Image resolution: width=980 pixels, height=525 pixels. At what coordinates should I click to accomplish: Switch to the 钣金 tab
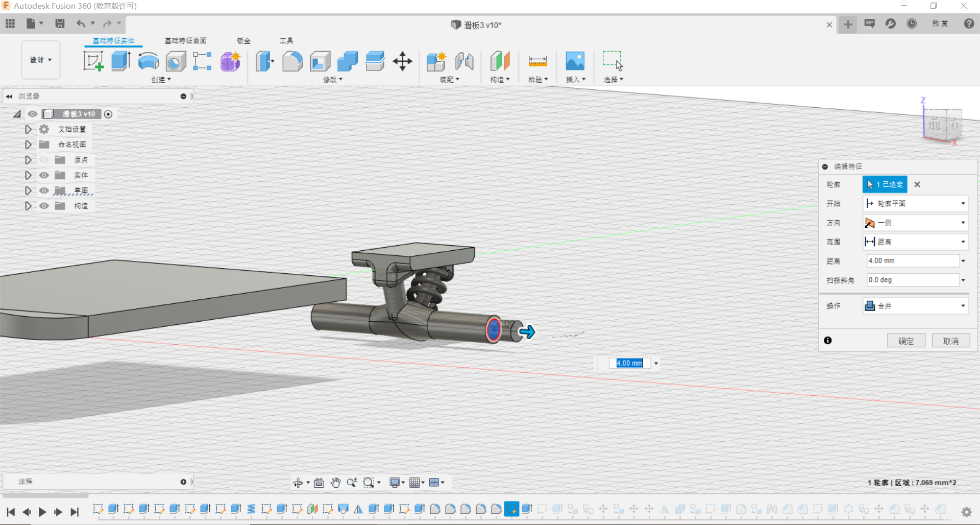click(x=243, y=41)
